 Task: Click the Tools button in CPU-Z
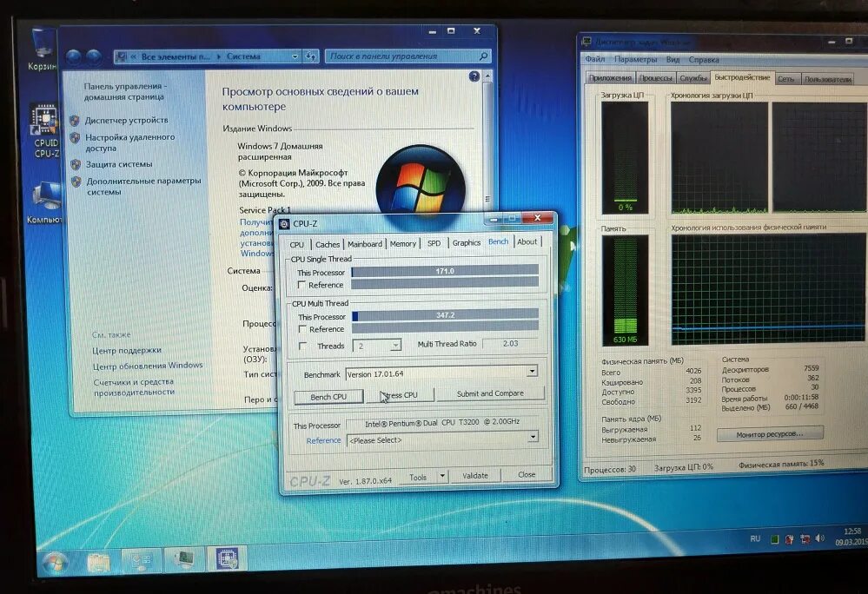click(x=418, y=477)
